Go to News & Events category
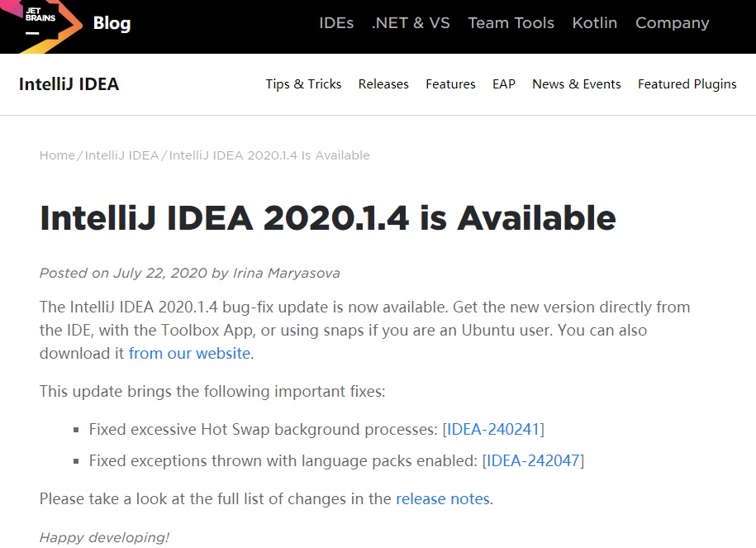Screen dimensions: 756x548 tap(577, 84)
